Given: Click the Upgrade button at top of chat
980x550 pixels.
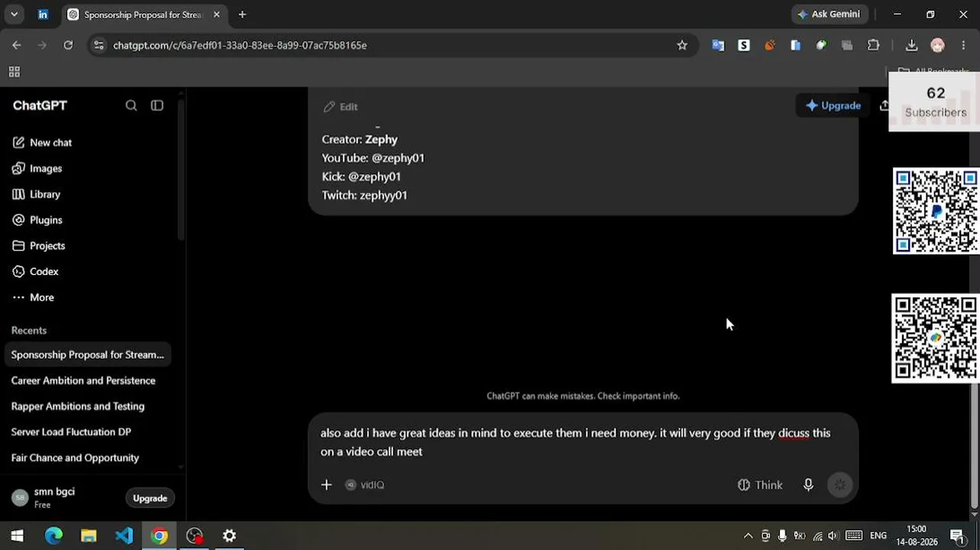Looking at the screenshot, I should click(833, 105).
